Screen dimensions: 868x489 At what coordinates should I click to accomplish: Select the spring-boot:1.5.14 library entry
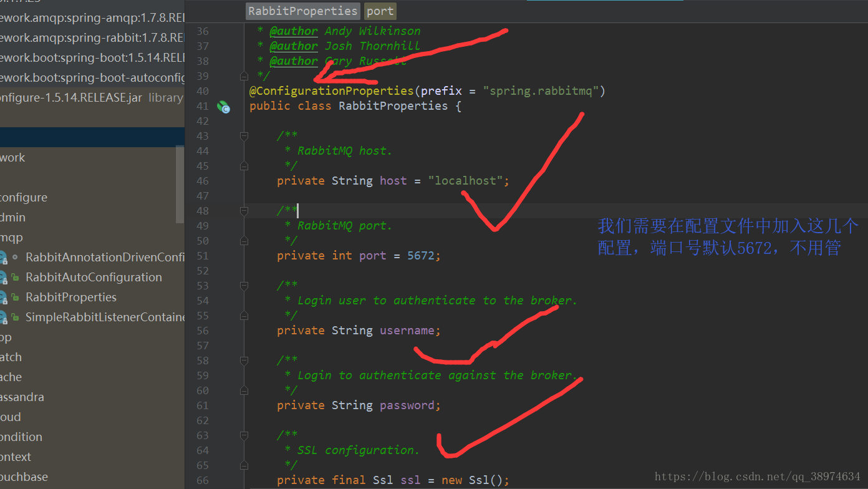point(92,58)
